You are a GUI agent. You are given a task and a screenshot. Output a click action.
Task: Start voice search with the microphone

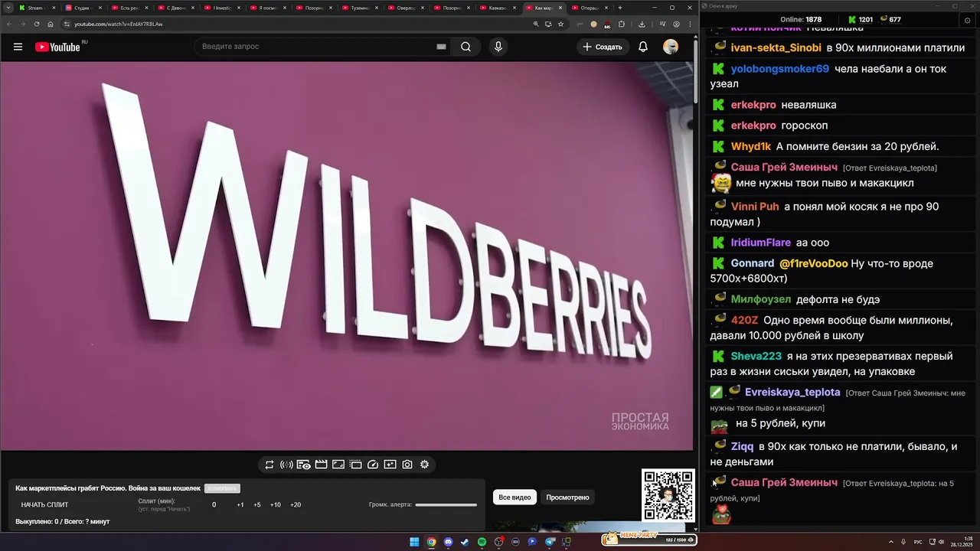(x=498, y=47)
